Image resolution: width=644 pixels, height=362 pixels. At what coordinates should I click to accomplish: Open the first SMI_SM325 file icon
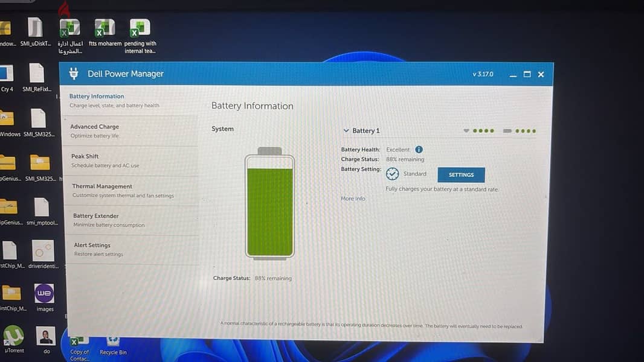tap(39, 122)
